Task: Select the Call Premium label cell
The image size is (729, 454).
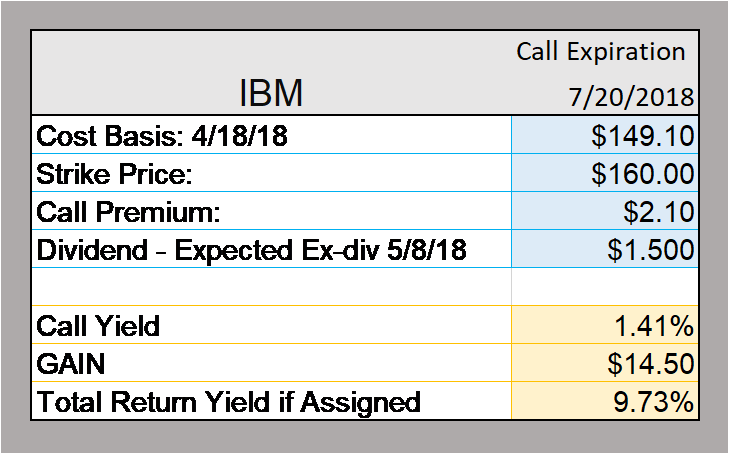Action: pos(272,211)
